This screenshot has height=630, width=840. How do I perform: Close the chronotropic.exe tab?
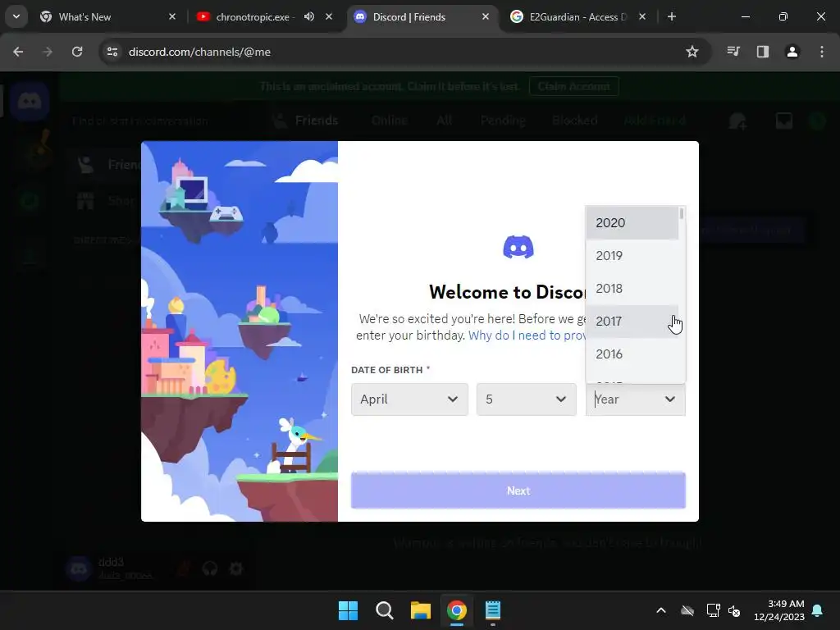(x=329, y=16)
